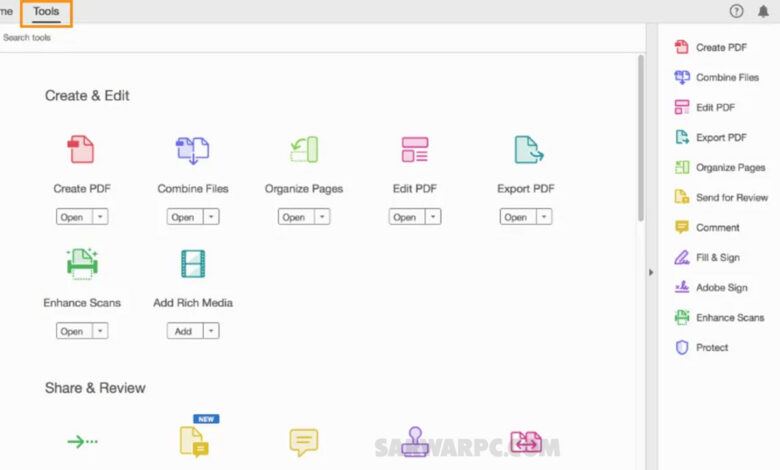Select Combine Files shortcut in right sidebar
The height and width of the screenshot is (470, 780).
tap(717, 77)
